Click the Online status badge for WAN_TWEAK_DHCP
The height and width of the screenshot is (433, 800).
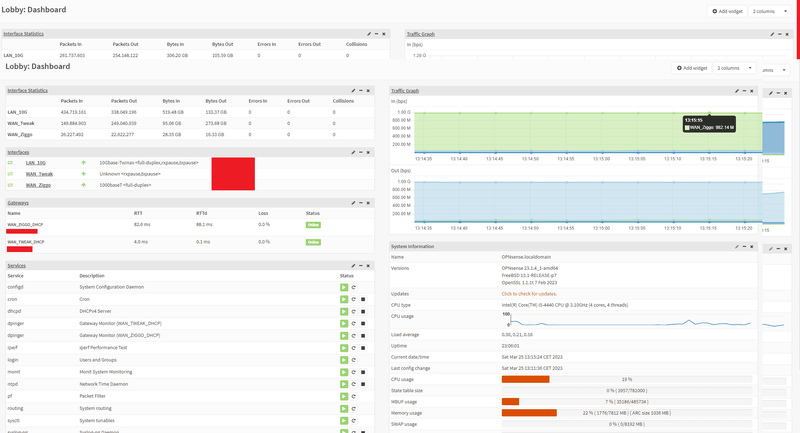[313, 242]
